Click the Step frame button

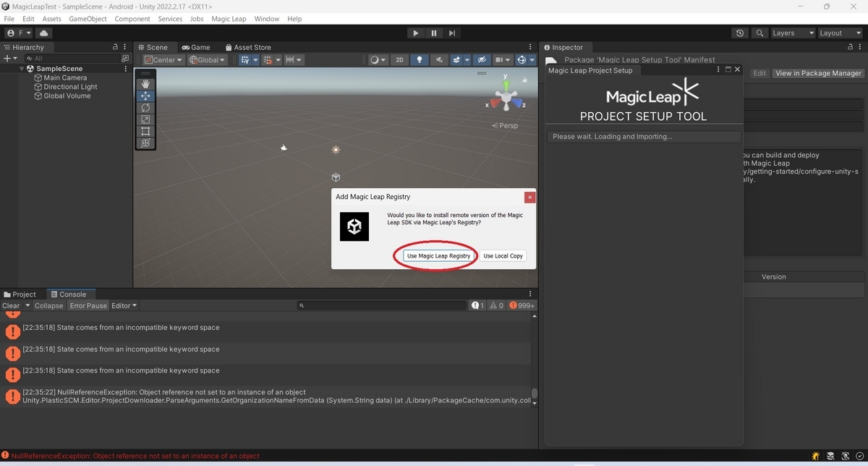click(452, 33)
